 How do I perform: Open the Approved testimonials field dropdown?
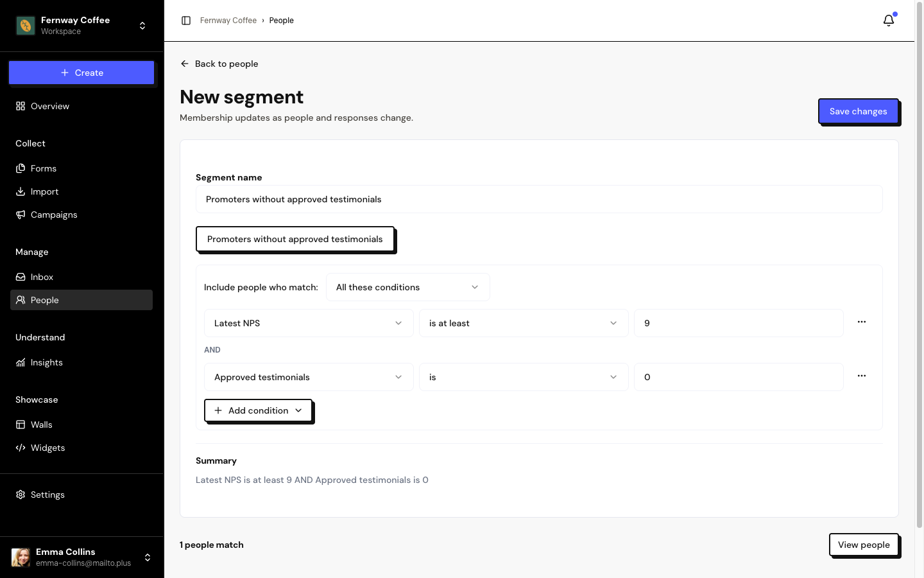click(309, 377)
